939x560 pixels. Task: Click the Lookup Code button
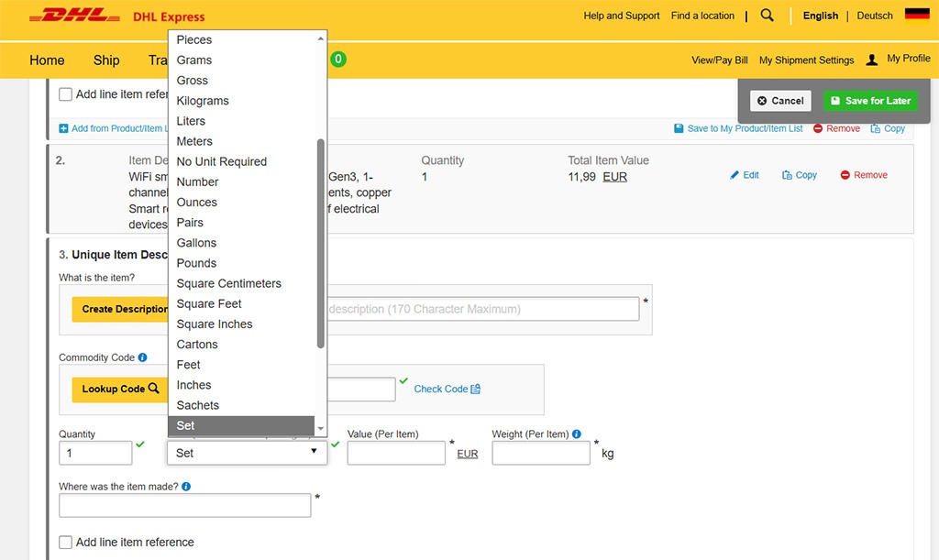[x=120, y=389]
